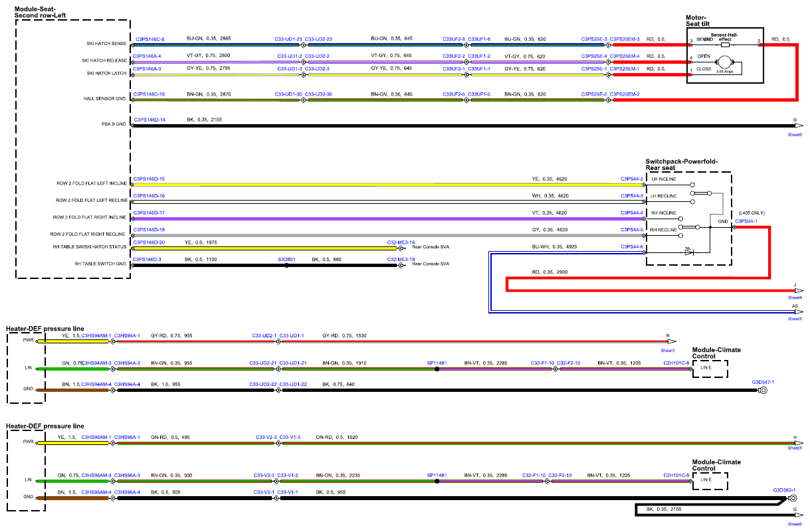
Task: Select connector C32-F1-10 on the lower heater circuit
Action: pos(534,475)
